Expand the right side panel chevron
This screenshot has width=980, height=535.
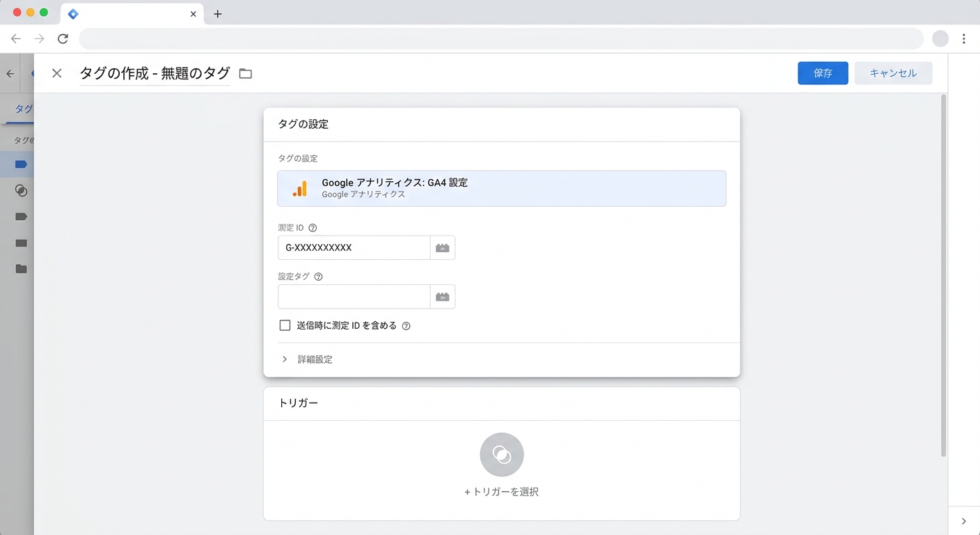coord(964,521)
